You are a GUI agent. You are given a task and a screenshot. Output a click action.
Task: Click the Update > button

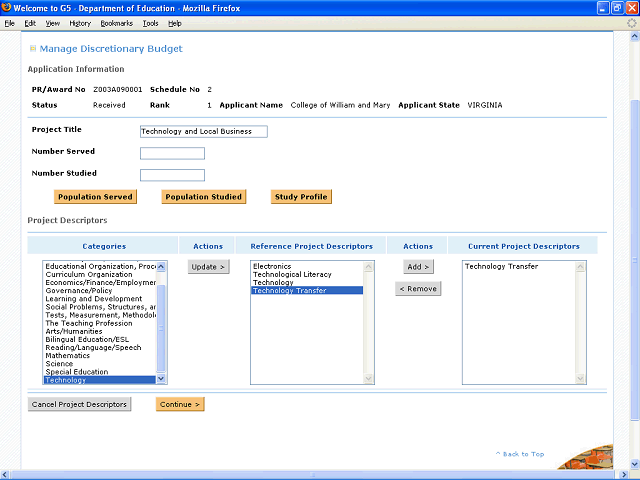[209, 267]
